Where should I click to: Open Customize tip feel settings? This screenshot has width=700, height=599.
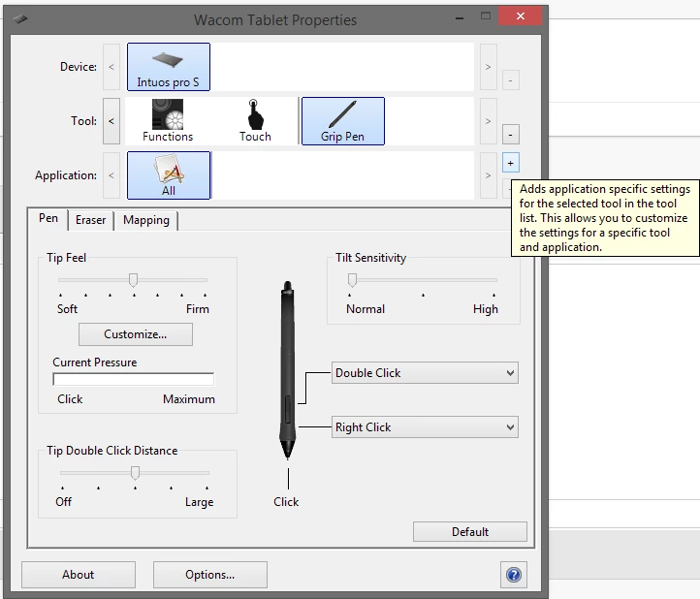[x=136, y=334]
